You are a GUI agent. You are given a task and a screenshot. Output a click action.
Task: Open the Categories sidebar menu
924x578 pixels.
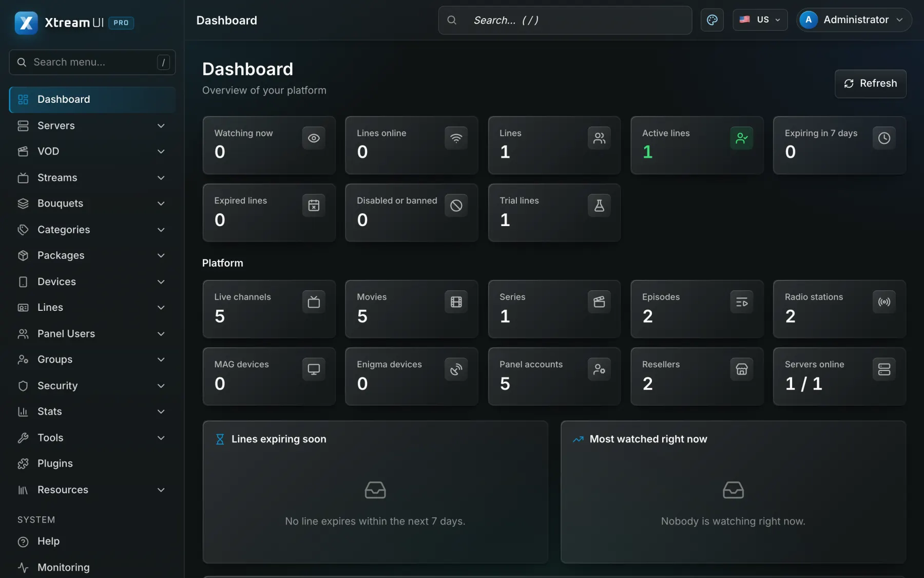92,230
